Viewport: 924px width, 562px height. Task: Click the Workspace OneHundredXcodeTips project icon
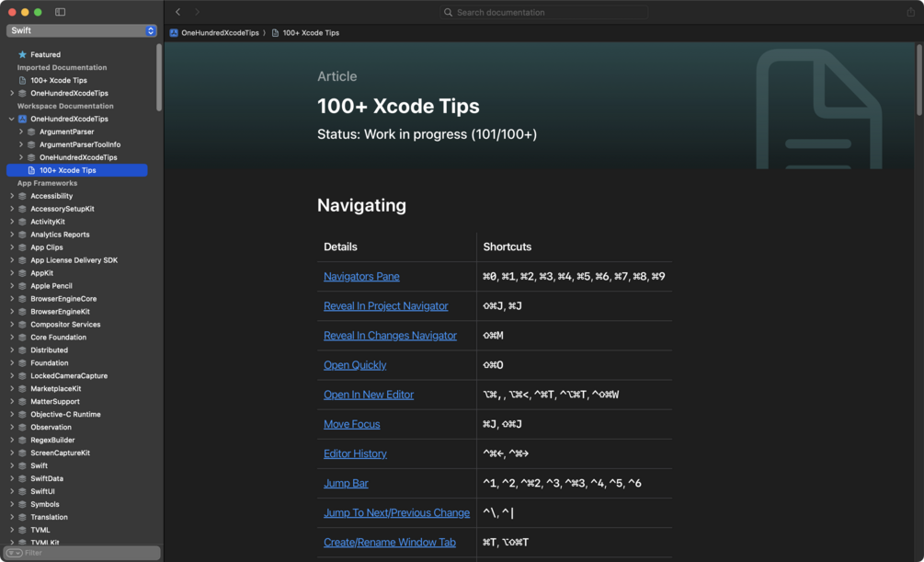[x=22, y=119]
